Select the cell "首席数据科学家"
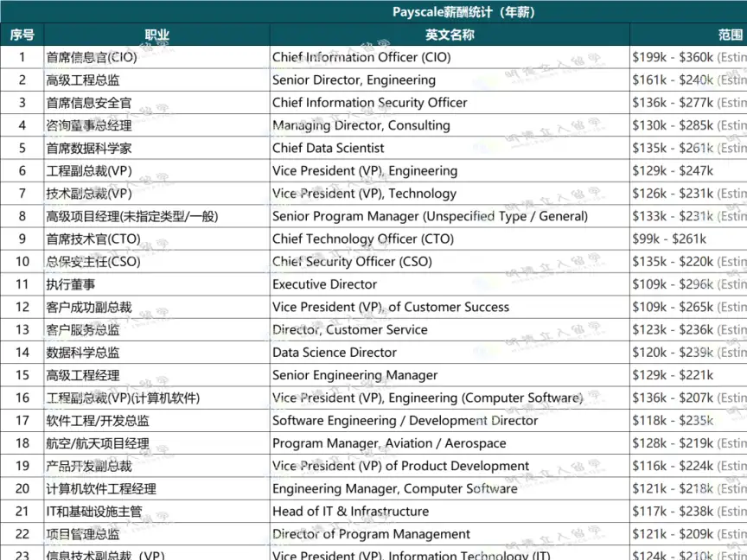The width and height of the screenshot is (747, 560). 156,148
